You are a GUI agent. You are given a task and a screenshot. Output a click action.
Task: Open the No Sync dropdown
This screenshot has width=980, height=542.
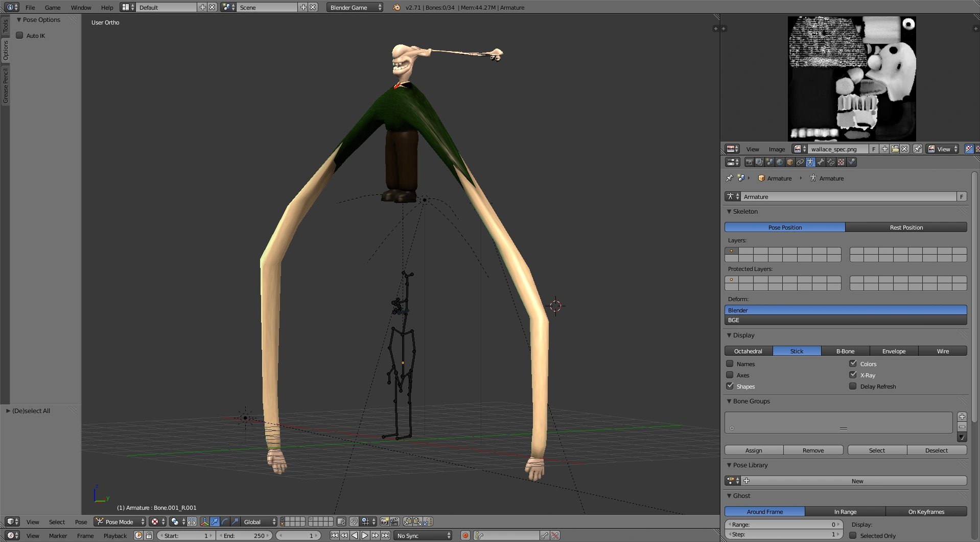pos(424,535)
